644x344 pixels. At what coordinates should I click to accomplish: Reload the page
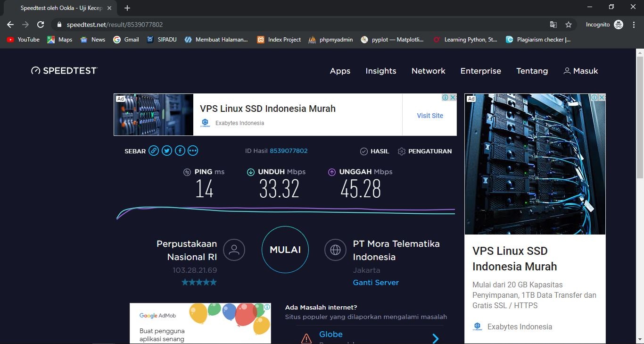(41, 25)
